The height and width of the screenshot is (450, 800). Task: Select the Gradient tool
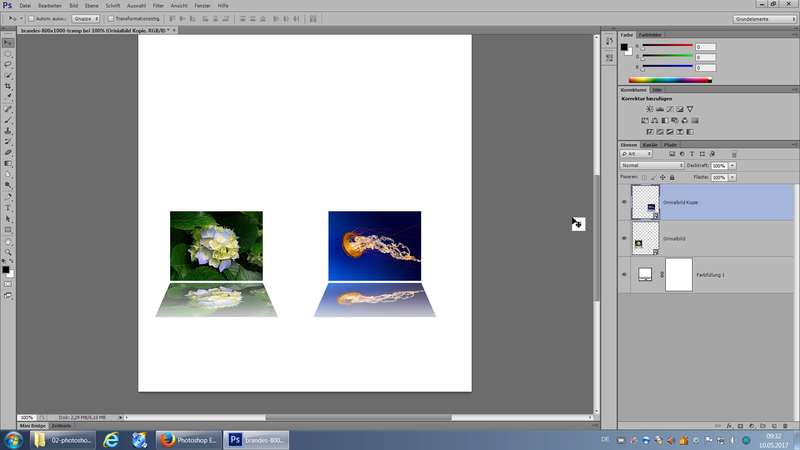8,164
